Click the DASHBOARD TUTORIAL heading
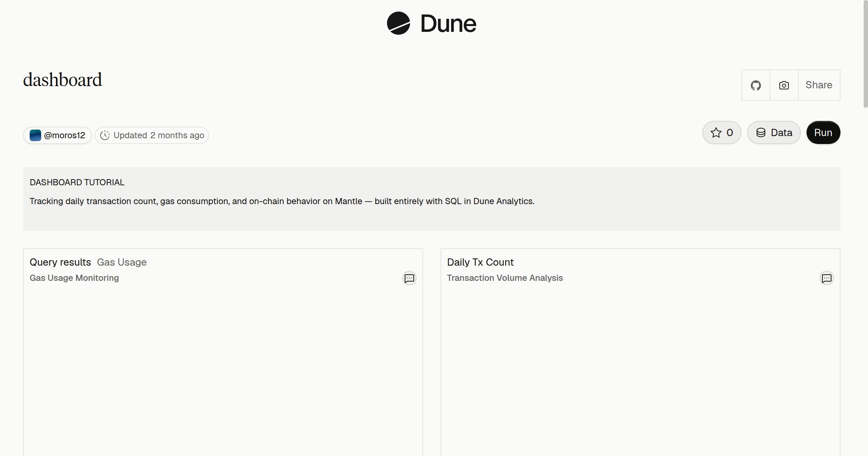 click(x=77, y=182)
